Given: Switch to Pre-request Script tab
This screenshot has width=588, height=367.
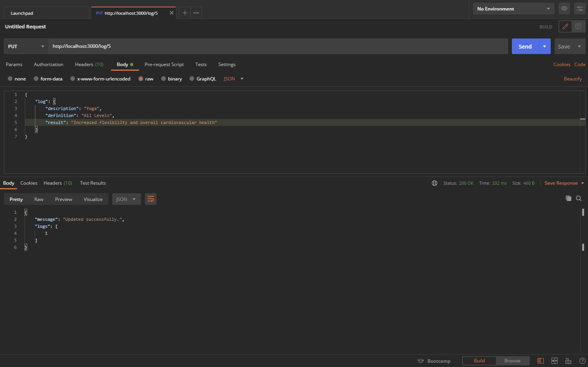Looking at the screenshot, I should (x=164, y=65).
